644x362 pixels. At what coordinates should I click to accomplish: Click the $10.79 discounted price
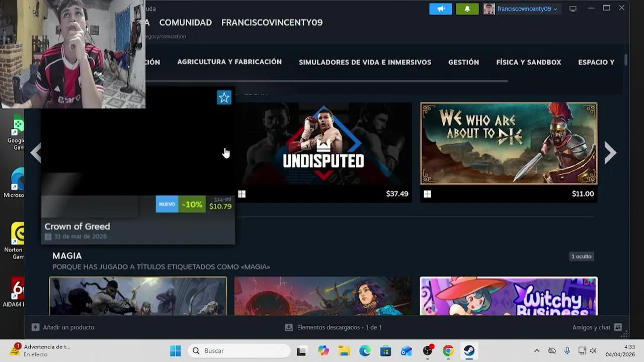coord(220,206)
